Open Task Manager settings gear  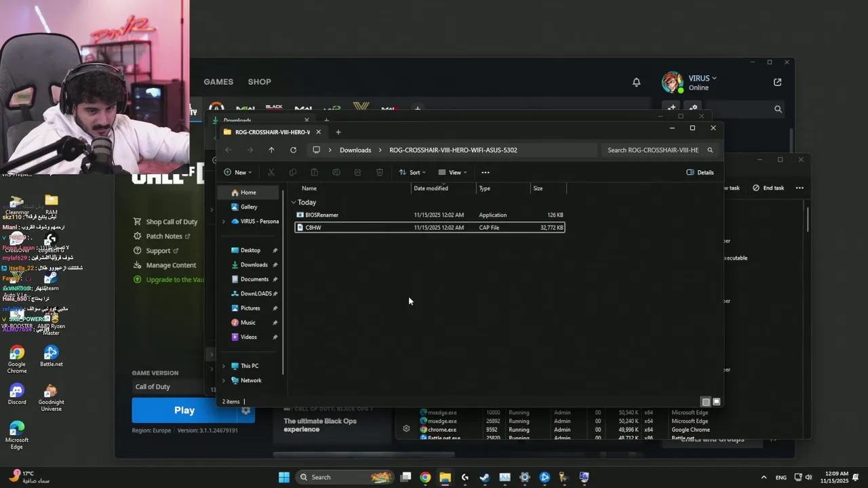coord(406,428)
